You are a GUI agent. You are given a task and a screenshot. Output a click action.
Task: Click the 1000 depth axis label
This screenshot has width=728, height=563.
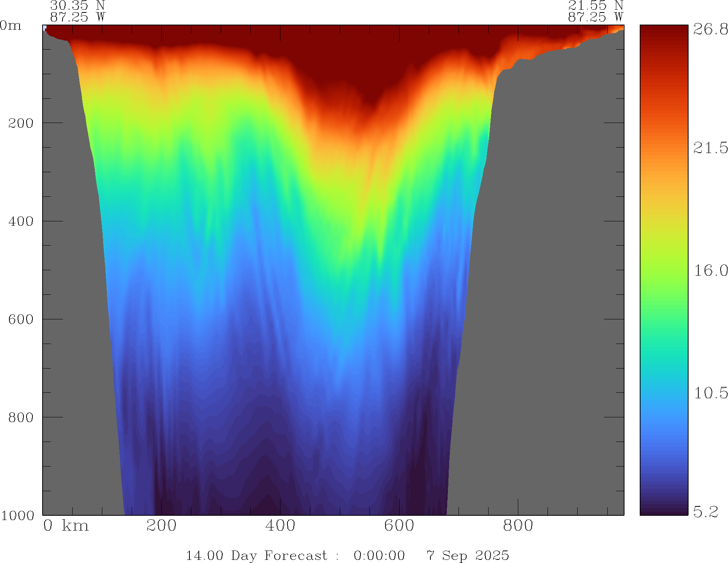(18, 515)
